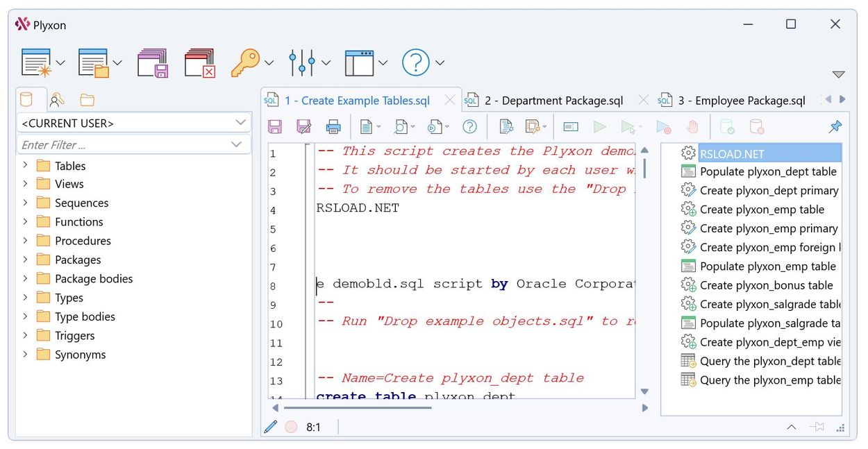
Task: Select the users and key browser tab
Action: (57, 100)
